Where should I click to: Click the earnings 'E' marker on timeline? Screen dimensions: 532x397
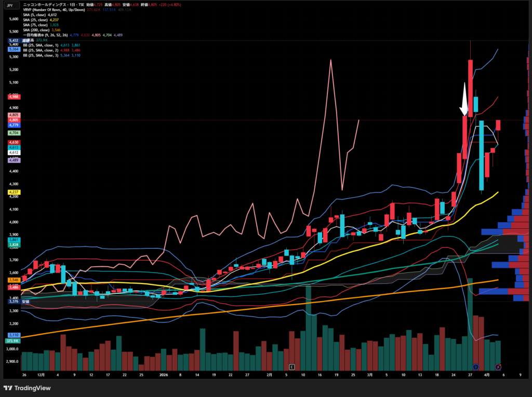click(x=292, y=367)
